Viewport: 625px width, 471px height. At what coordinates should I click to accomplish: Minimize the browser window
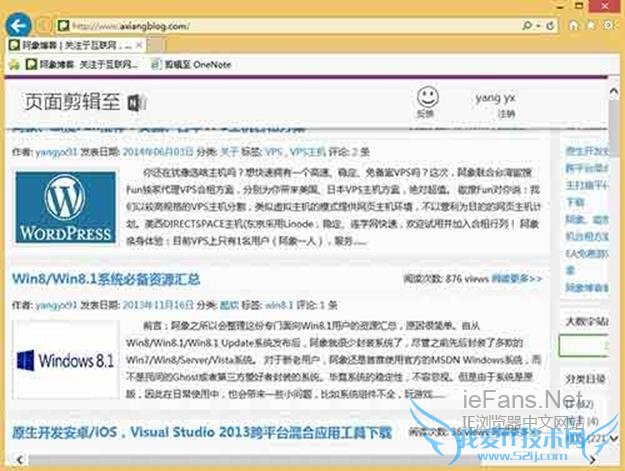(560, 6)
